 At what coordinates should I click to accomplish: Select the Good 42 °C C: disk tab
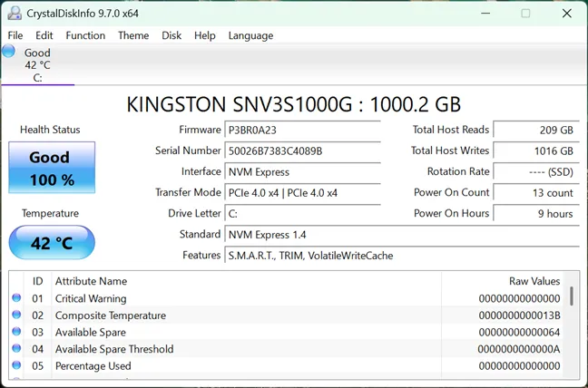click(37, 64)
